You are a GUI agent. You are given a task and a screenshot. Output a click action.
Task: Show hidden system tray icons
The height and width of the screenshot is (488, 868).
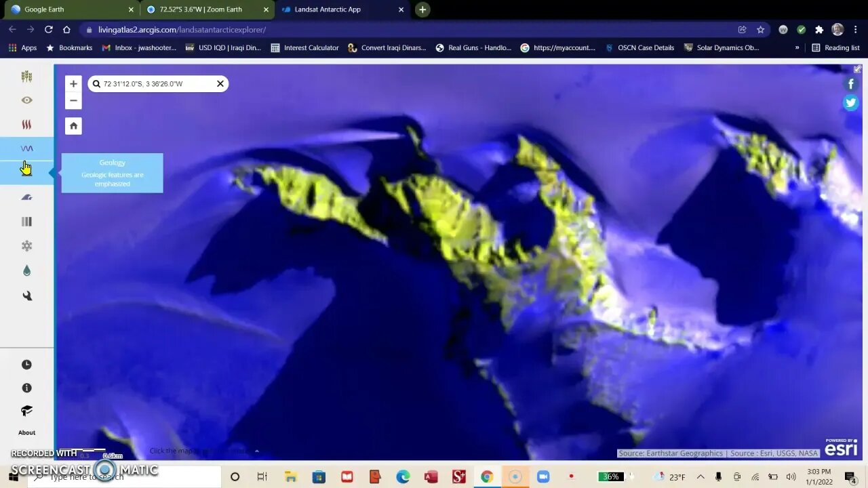pos(701,477)
